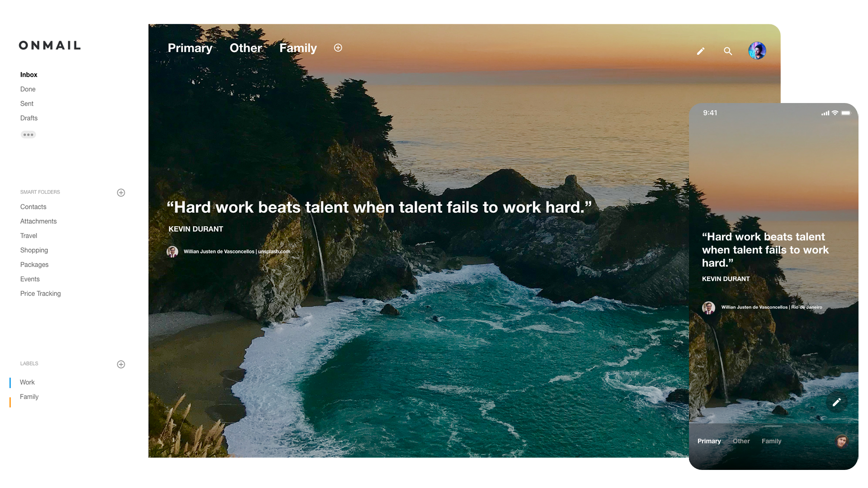Expand more folders via three-dots button
The image size is (868, 488).
click(28, 135)
